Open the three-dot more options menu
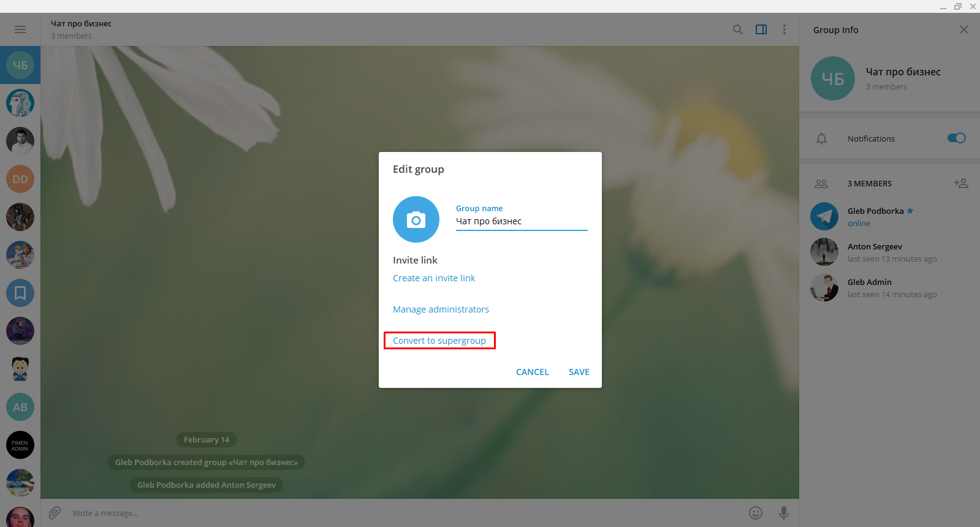 point(784,29)
